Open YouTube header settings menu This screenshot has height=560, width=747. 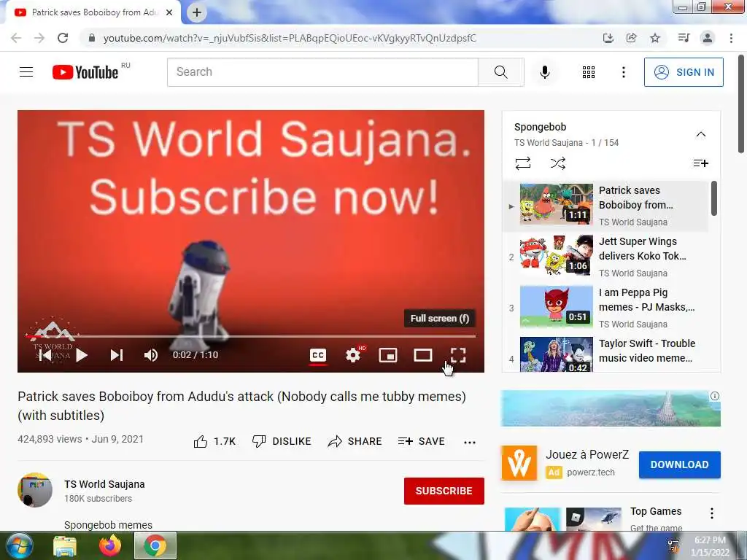(x=623, y=72)
